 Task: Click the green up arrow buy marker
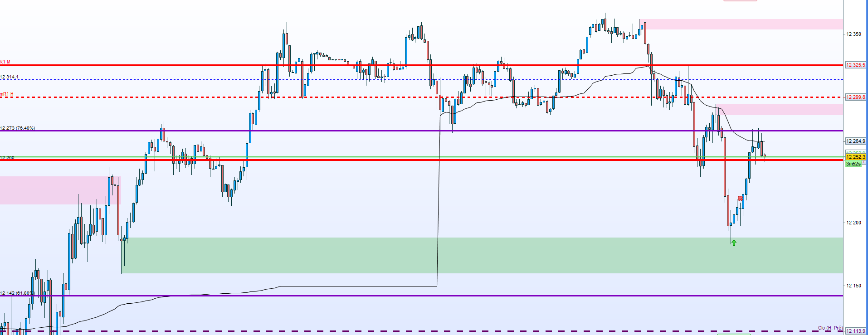pos(734,243)
